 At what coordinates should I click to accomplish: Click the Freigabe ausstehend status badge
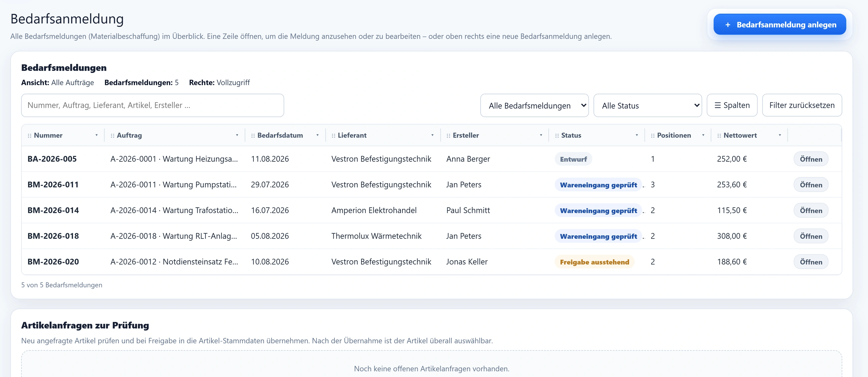[x=594, y=262]
